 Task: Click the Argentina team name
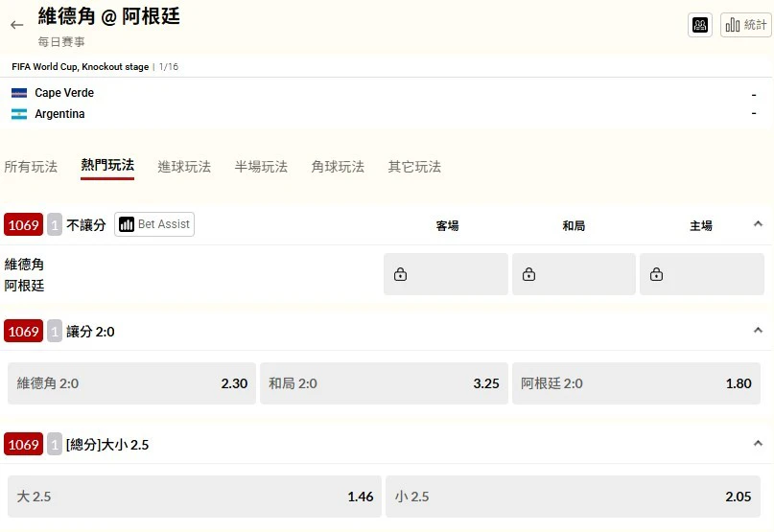coord(59,114)
